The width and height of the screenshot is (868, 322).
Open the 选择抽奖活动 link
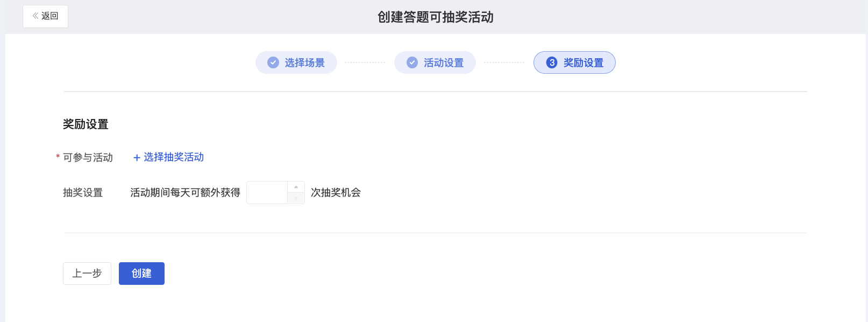[x=174, y=157]
